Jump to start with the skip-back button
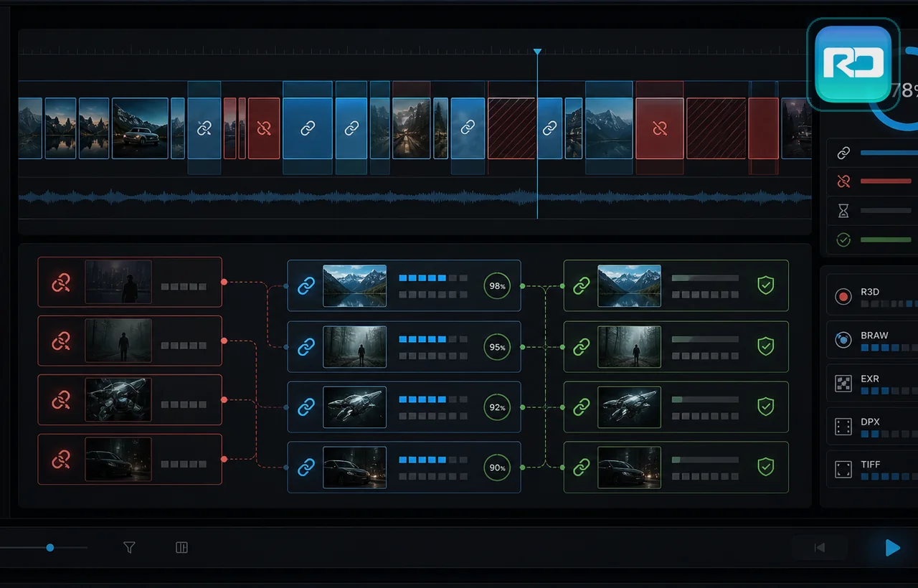The width and height of the screenshot is (918, 588). pyautogui.click(x=820, y=548)
